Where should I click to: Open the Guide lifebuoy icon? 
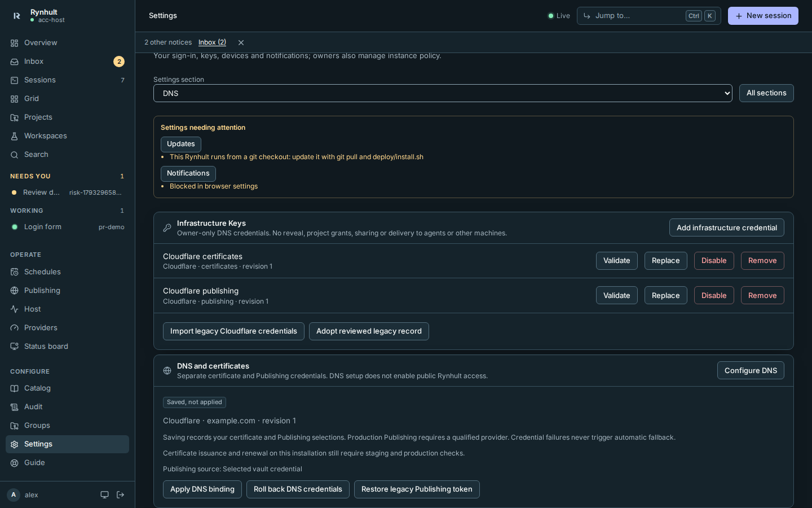15,463
